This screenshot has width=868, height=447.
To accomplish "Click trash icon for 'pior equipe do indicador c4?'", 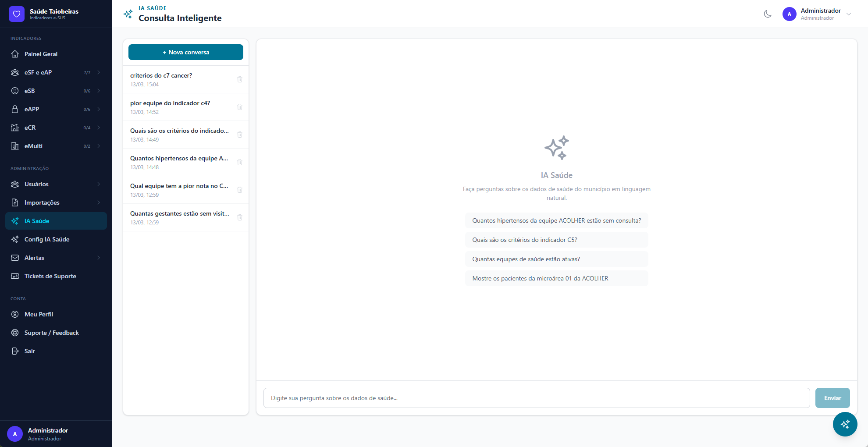I will (x=240, y=107).
